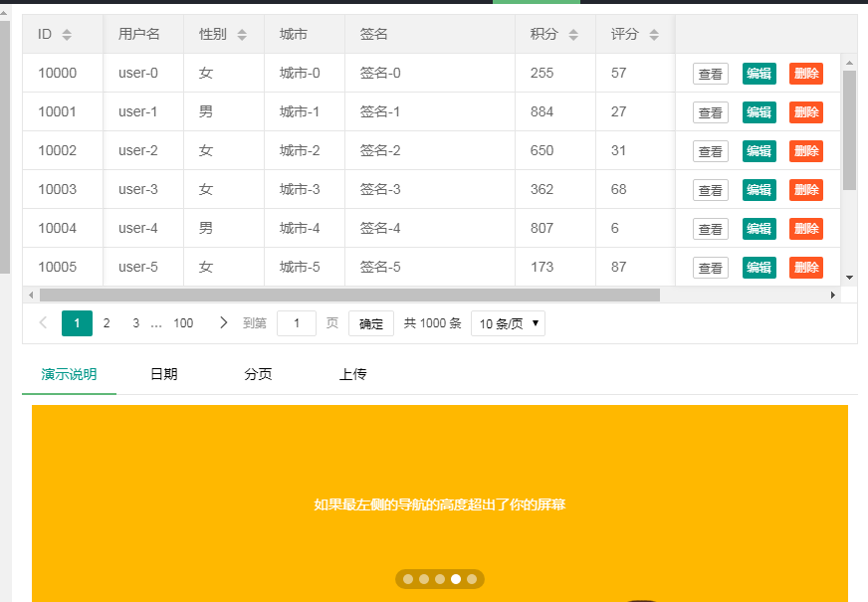Delete user-5 with 删除
The width and height of the screenshot is (868, 602).
[806, 268]
